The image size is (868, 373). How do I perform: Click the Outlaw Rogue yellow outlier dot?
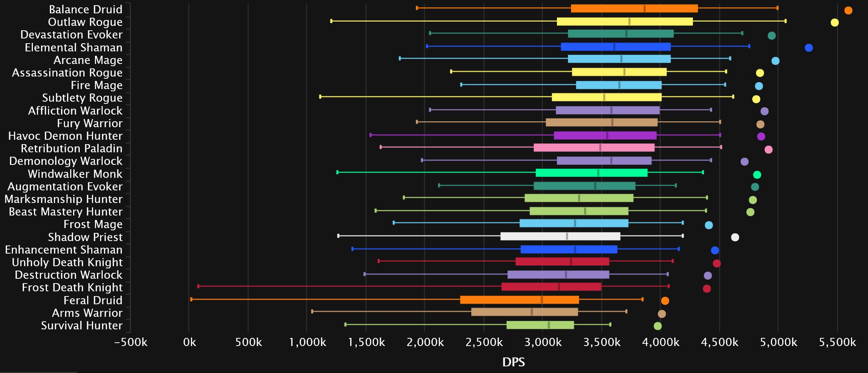coord(834,23)
